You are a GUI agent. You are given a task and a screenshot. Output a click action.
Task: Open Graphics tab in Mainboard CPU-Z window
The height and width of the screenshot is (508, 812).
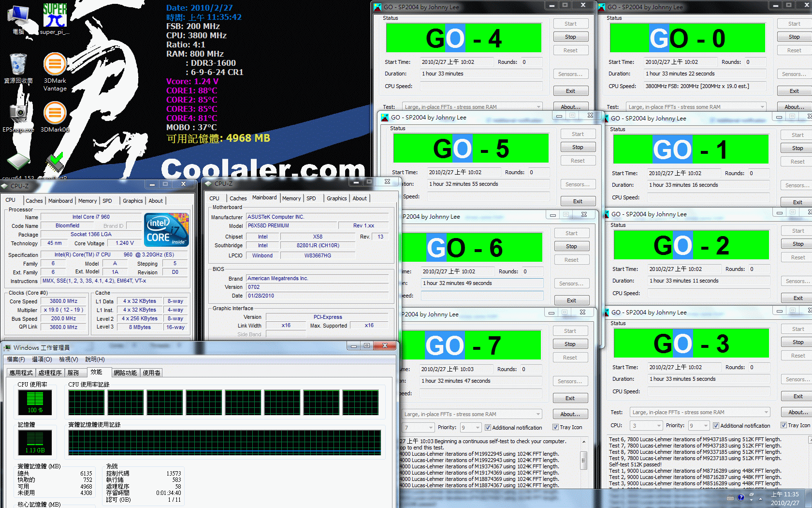click(x=336, y=198)
